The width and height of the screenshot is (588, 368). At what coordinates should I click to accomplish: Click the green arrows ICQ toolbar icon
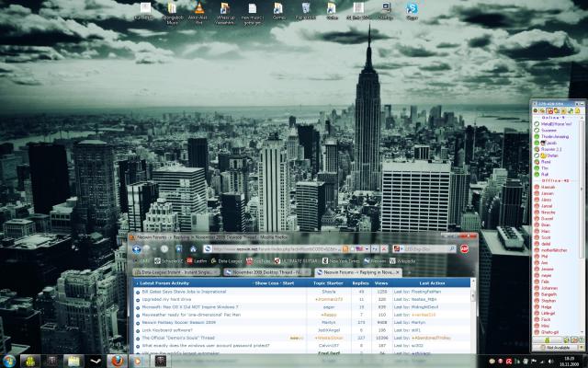click(x=571, y=110)
